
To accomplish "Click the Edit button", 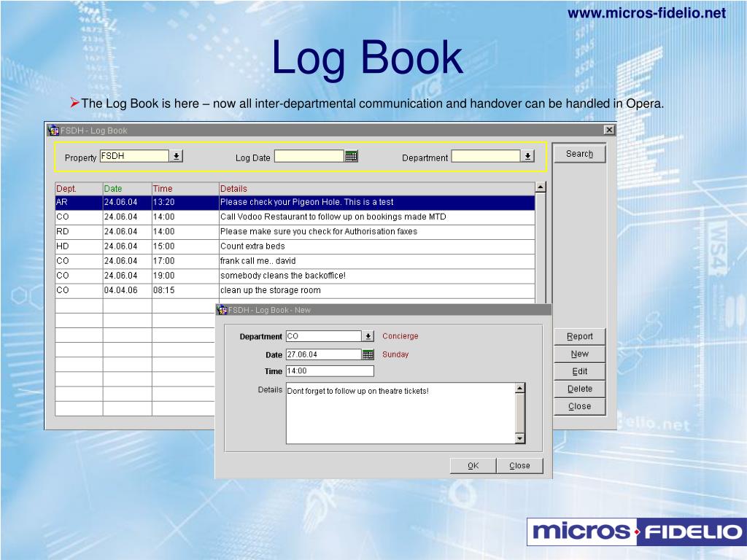I will pyautogui.click(x=579, y=371).
